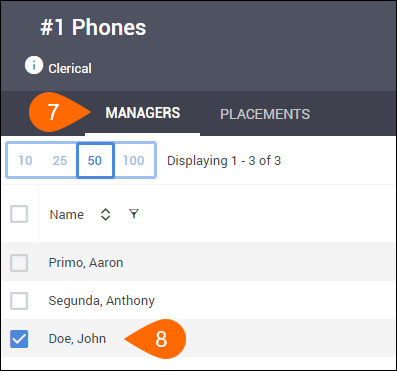This screenshot has height=371, width=397.
Task: Toggle the select-all checkbox in header
Action: click(19, 214)
